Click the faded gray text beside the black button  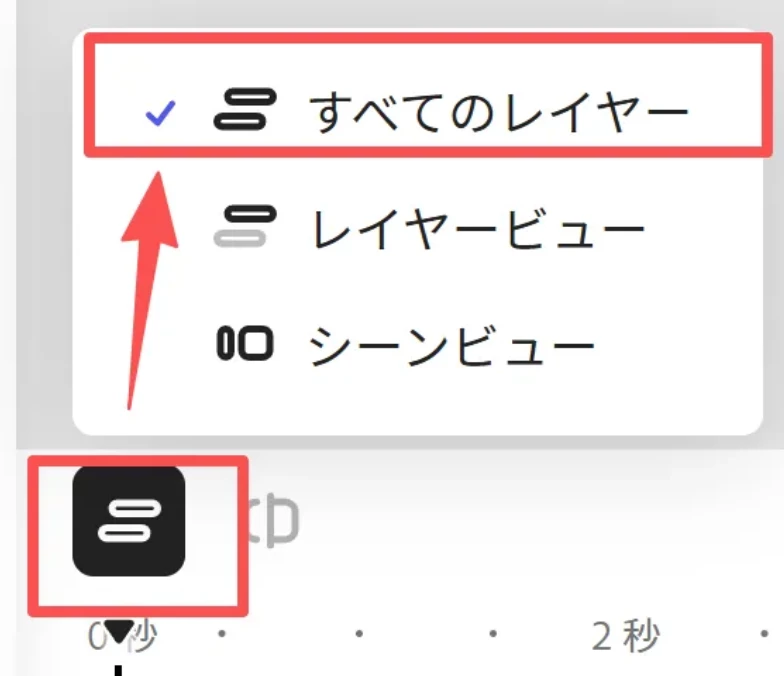(x=273, y=521)
